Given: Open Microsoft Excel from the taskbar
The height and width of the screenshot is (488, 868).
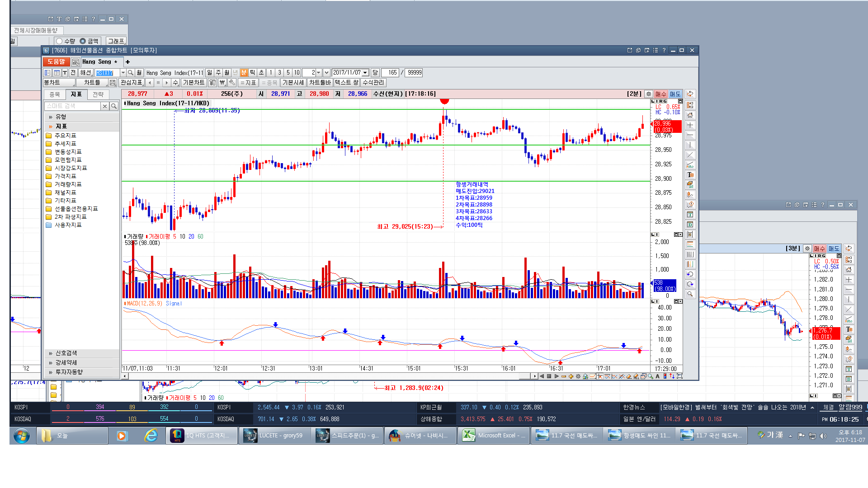Looking at the screenshot, I should pyautogui.click(x=493, y=436).
